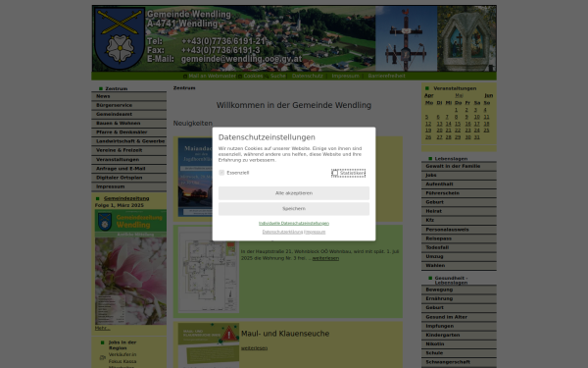Open Gewalt in der Familie
This screenshot has height=368, width=588.
tap(459, 167)
